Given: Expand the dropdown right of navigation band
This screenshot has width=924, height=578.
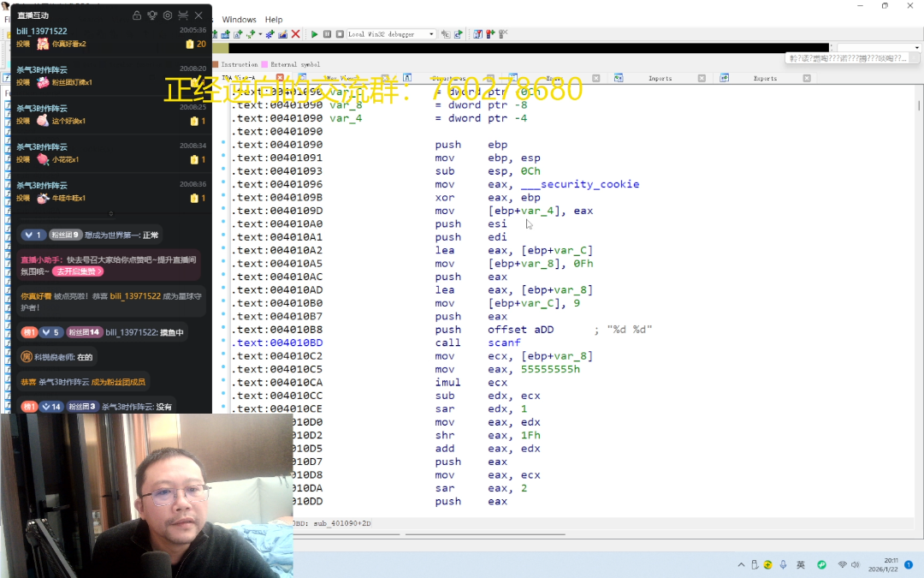Looking at the screenshot, I should coord(916,48).
